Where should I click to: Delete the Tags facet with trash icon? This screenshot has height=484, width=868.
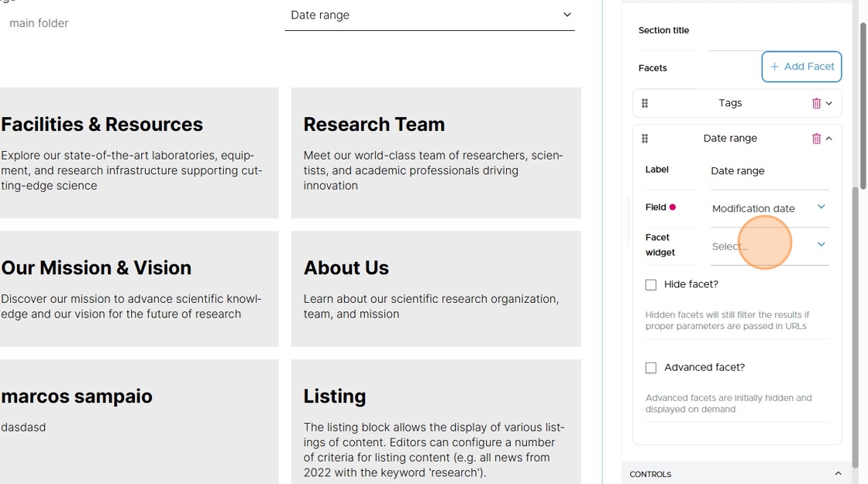tap(816, 104)
